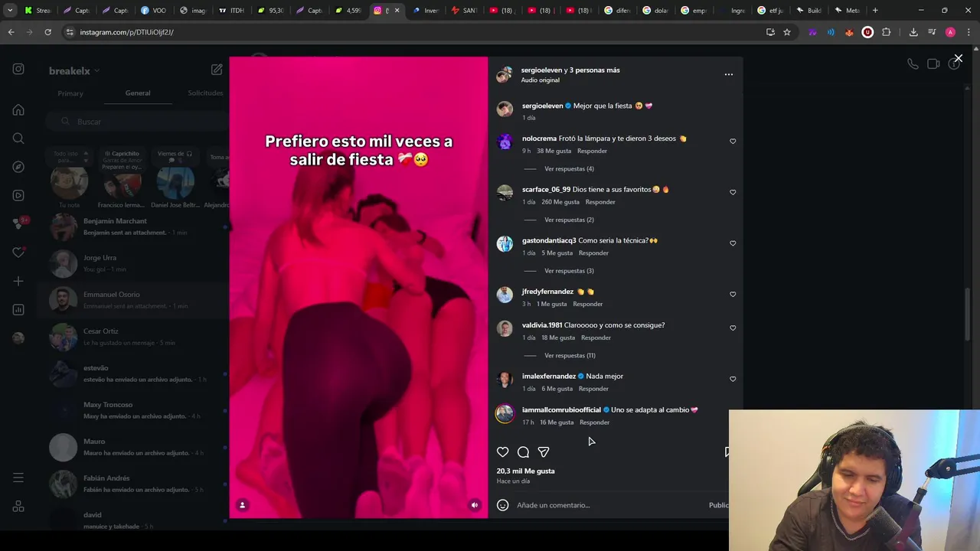Like the post with the heart icon

click(x=502, y=452)
